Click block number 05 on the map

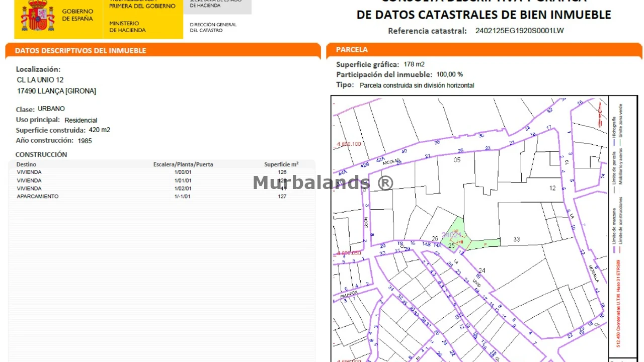[x=457, y=160]
